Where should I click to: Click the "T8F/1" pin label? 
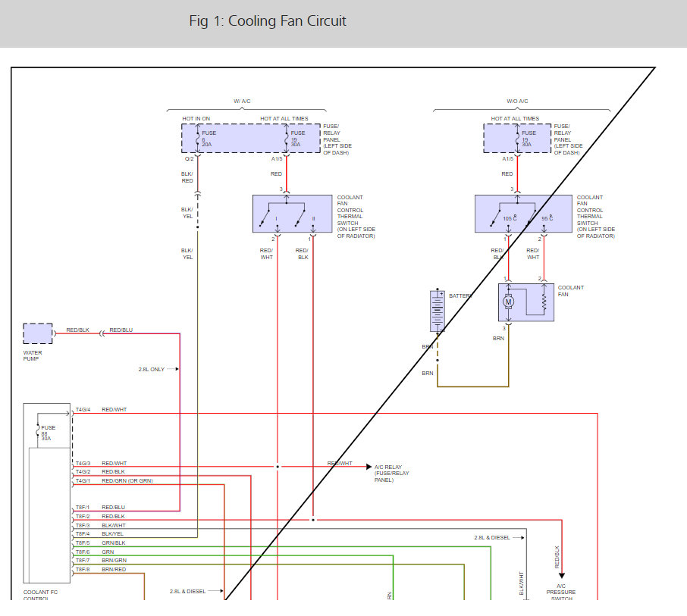click(83, 508)
